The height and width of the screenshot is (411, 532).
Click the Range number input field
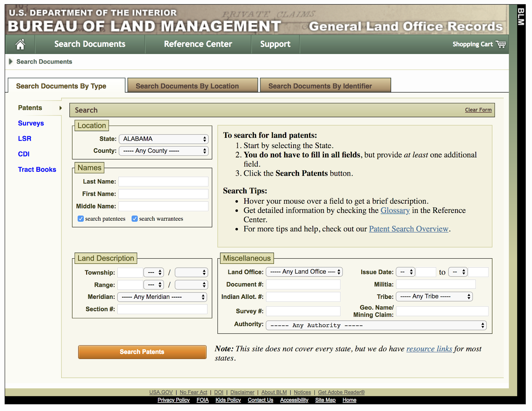[x=130, y=285]
